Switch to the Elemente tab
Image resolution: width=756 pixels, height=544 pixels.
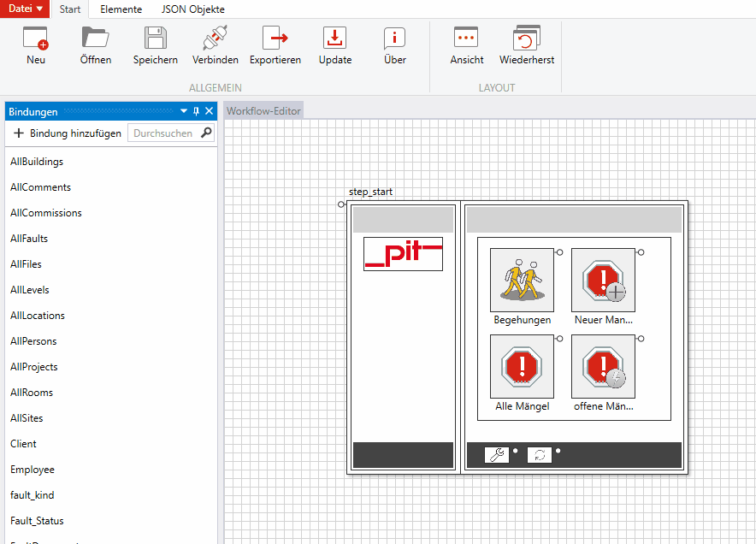pos(121,9)
